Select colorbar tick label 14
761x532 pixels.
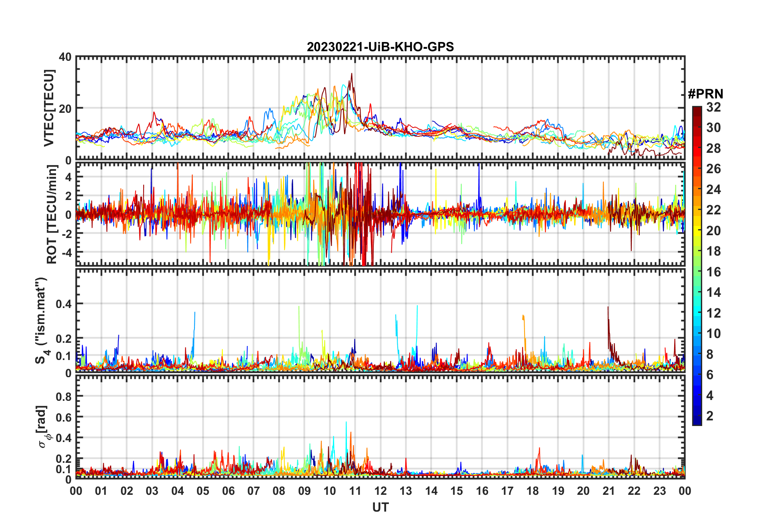tap(713, 292)
